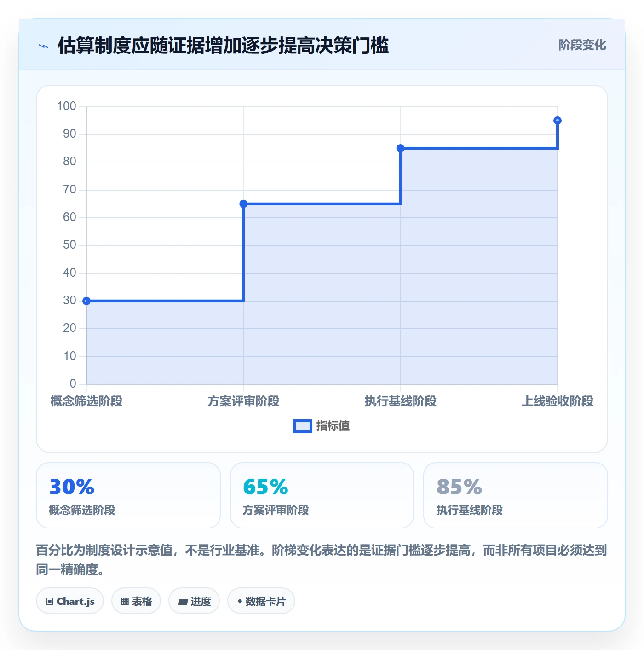Click the 进度 tag chip
Viewport: 644px width, 650px height.
pyautogui.click(x=194, y=601)
